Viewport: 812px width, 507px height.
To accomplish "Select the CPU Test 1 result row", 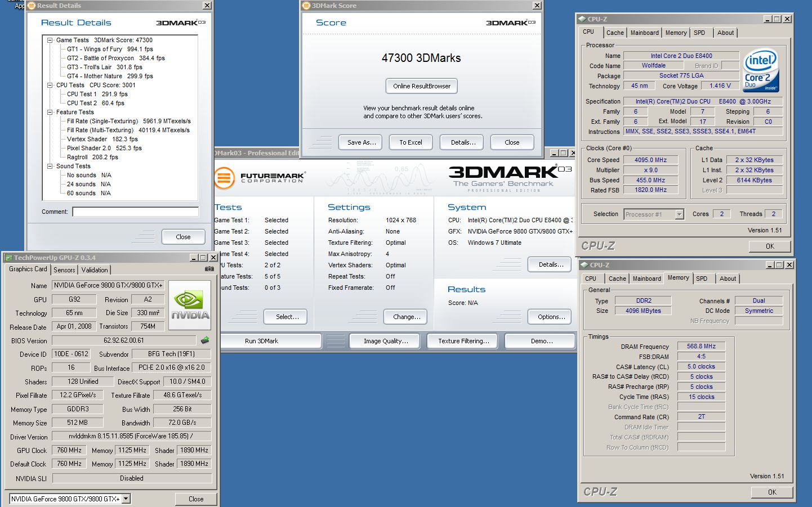I will click(97, 94).
